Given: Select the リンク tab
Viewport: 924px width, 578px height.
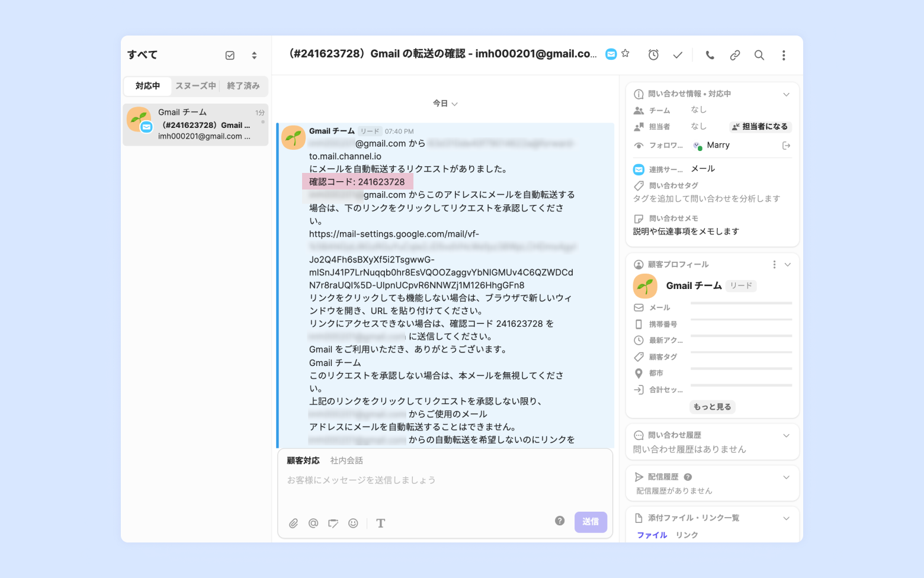Looking at the screenshot, I should click(687, 535).
